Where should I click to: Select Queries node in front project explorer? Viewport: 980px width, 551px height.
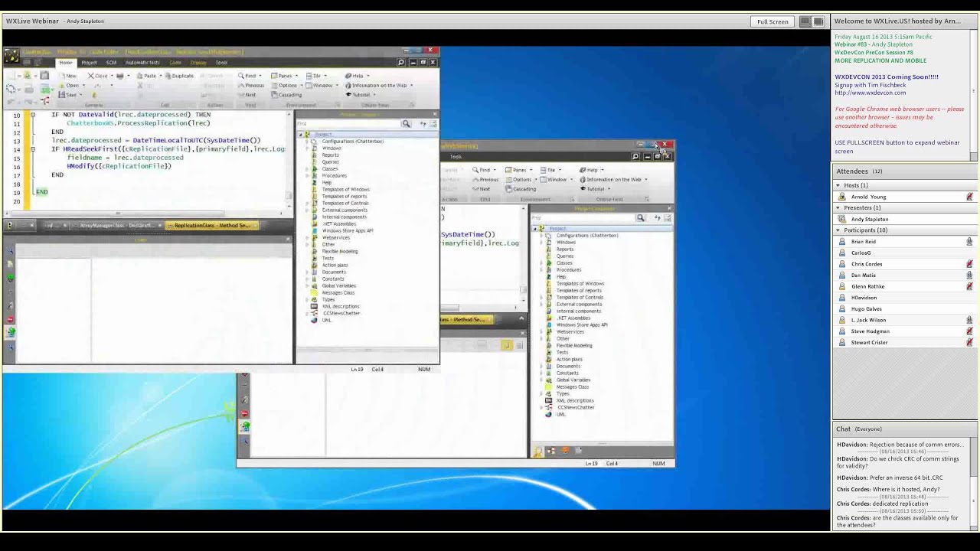click(x=331, y=161)
